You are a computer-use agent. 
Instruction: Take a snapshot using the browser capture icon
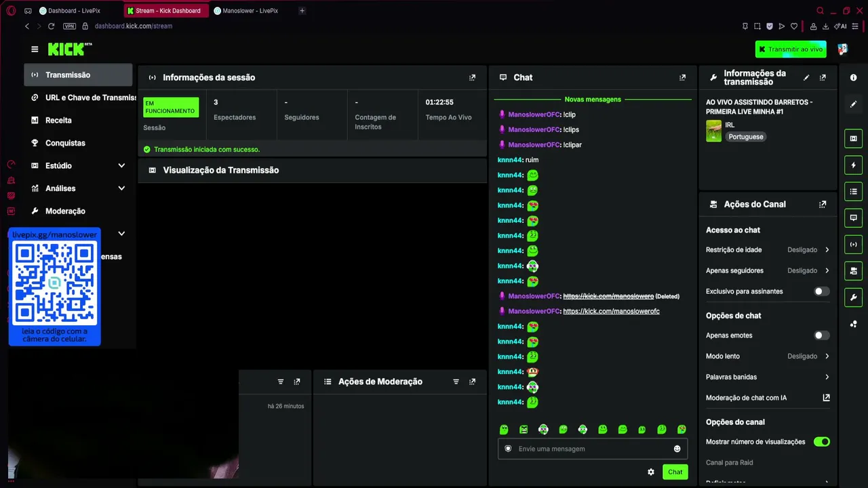coord(757,26)
